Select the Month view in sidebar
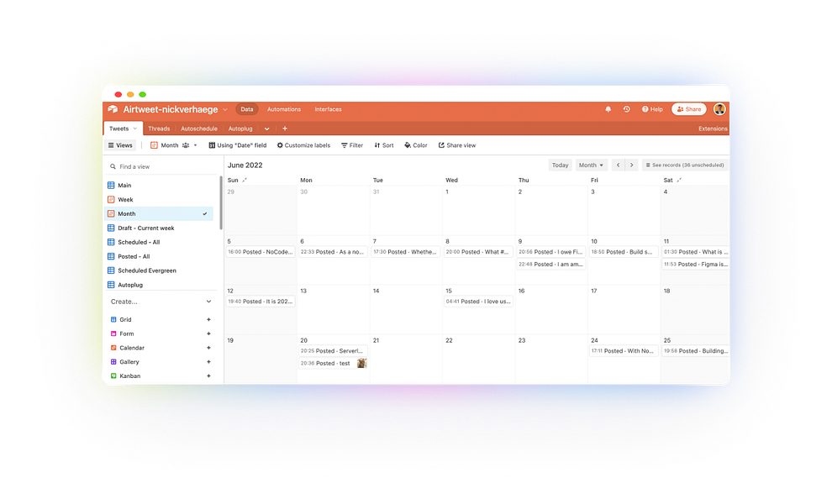The image size is (832, 504). (x=160, y=214)
